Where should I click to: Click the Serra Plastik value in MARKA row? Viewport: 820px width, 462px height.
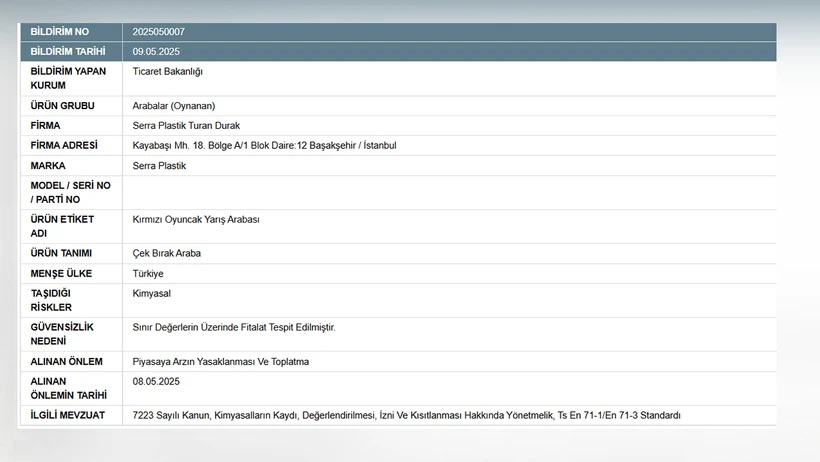coord(159,165)
